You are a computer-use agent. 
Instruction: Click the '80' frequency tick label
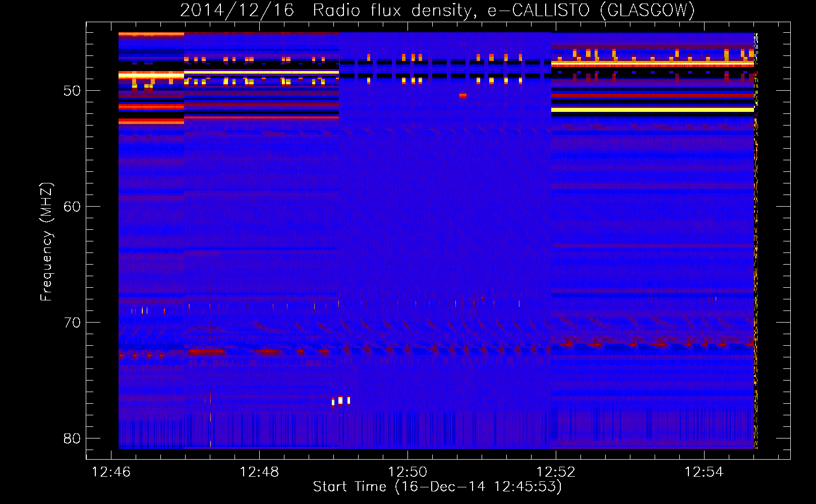(72, 438)
